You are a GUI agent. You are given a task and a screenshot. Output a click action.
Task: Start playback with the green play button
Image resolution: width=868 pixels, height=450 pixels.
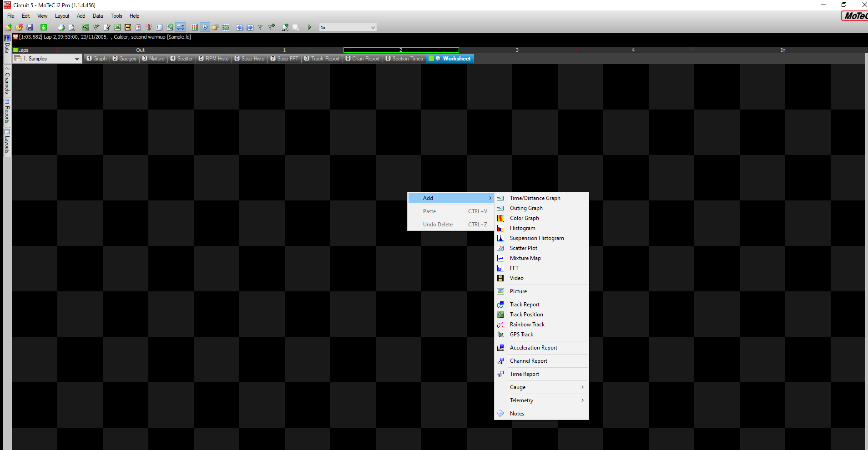[310, 27]
